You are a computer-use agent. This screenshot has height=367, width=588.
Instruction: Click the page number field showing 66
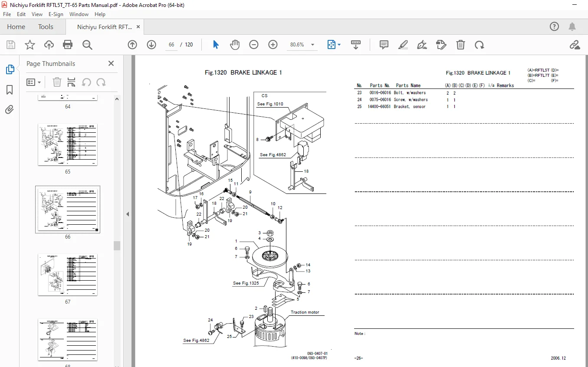[x=171, y=45]
